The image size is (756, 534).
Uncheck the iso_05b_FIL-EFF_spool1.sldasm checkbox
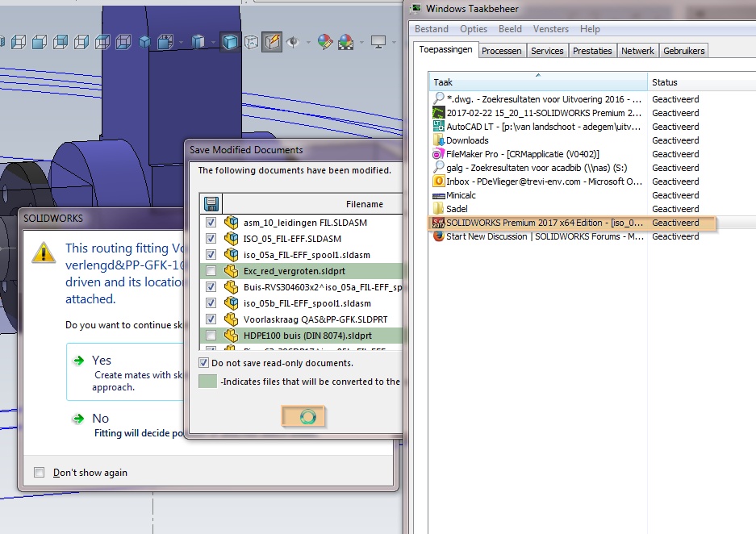211,302
